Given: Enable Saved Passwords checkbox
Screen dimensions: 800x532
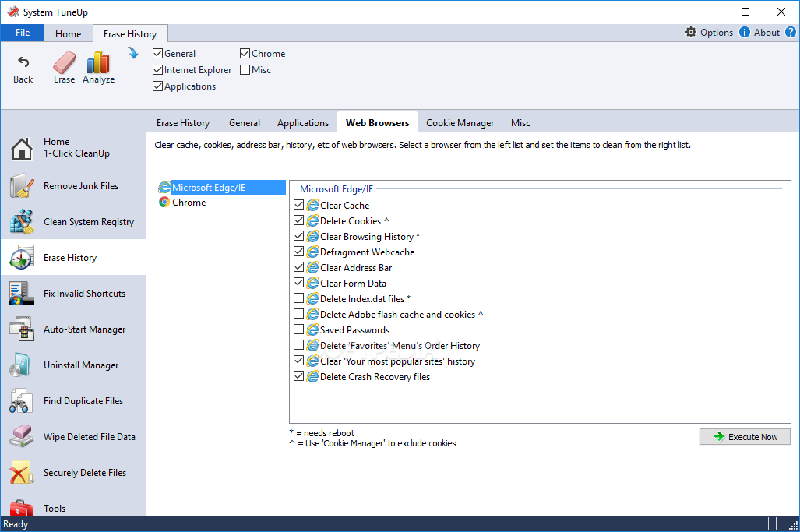Looking at the screenshot, I should point(299,329).
